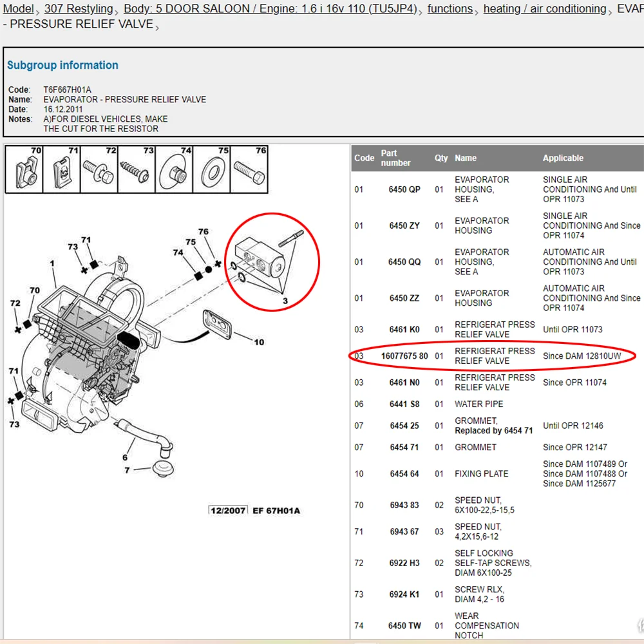Image resolution: width=644 pixels, height=644 pixels.
Task: Select part number 6922 H3
Action: [x=404, y=563]
